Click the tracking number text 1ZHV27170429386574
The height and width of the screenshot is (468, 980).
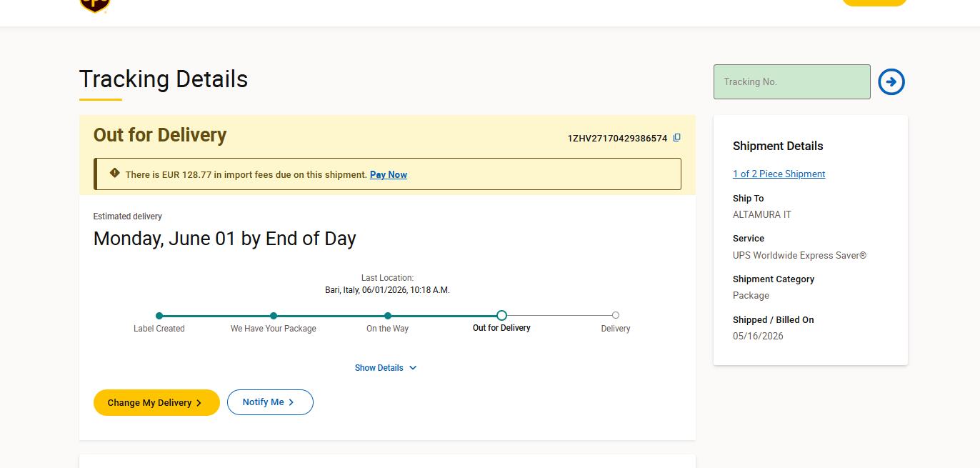[x=617, y=139]
